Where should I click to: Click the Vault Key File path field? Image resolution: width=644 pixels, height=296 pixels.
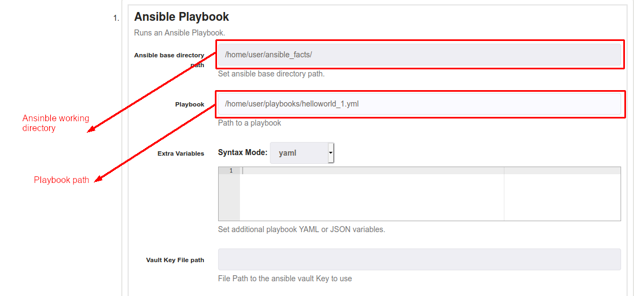pos(419,259)
